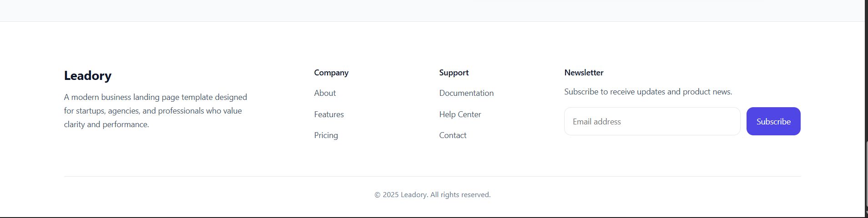
Task: Click the divider line above the copyright
Action: (432, 176)
